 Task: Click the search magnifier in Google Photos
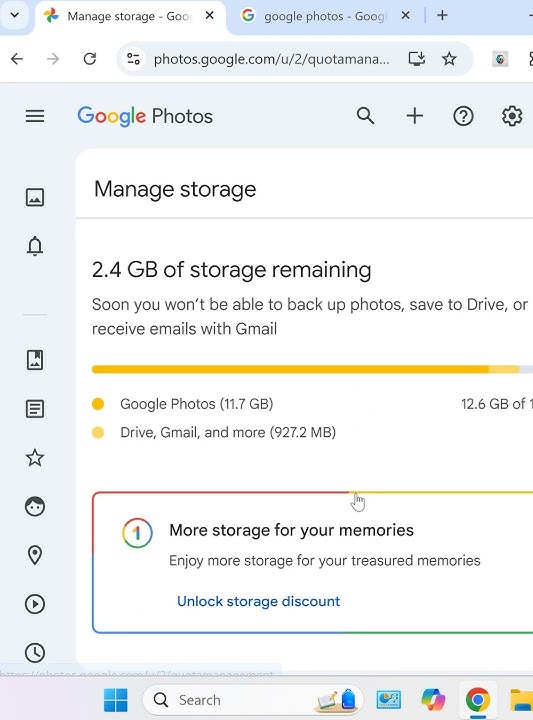click(x=365, y=116)
